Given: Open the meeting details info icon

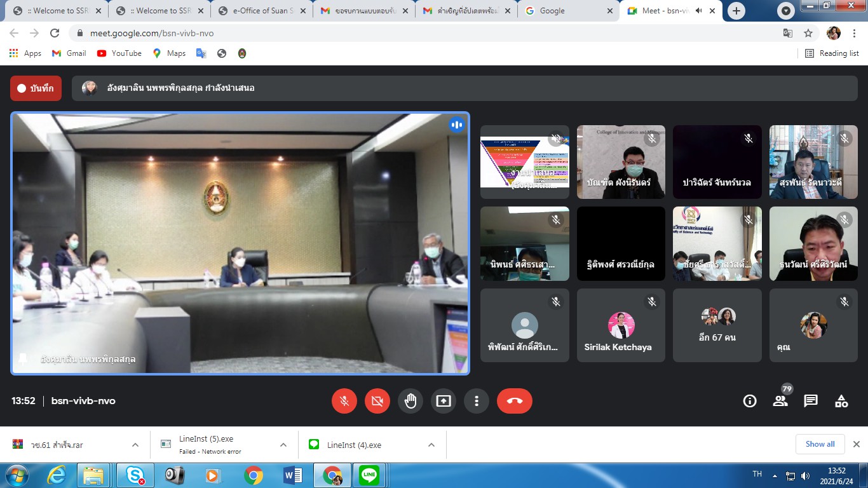Looking at the screenshot, I should pos(750,401).
